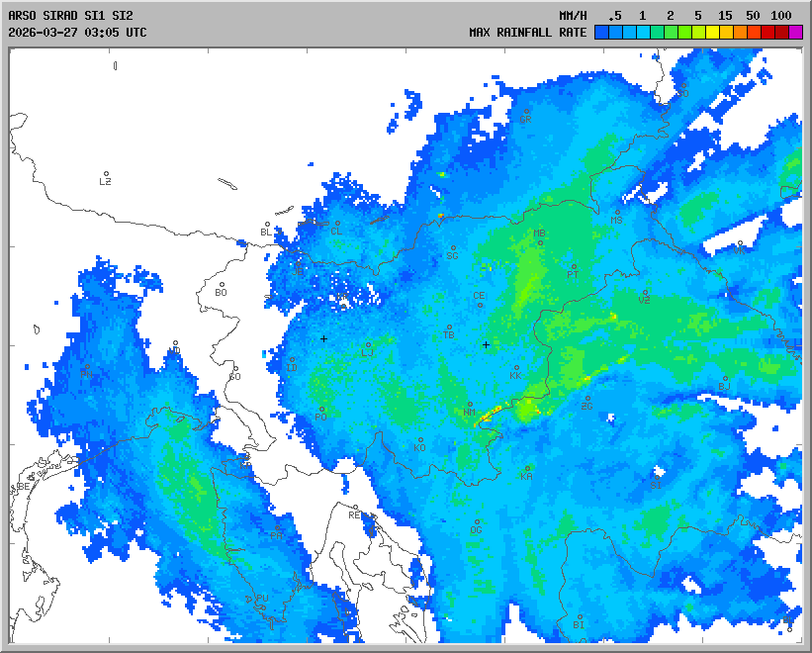The width and height of the screenshot is (812, 653).
Task: Click the BI city marker
Action: [x=579, y=616]
